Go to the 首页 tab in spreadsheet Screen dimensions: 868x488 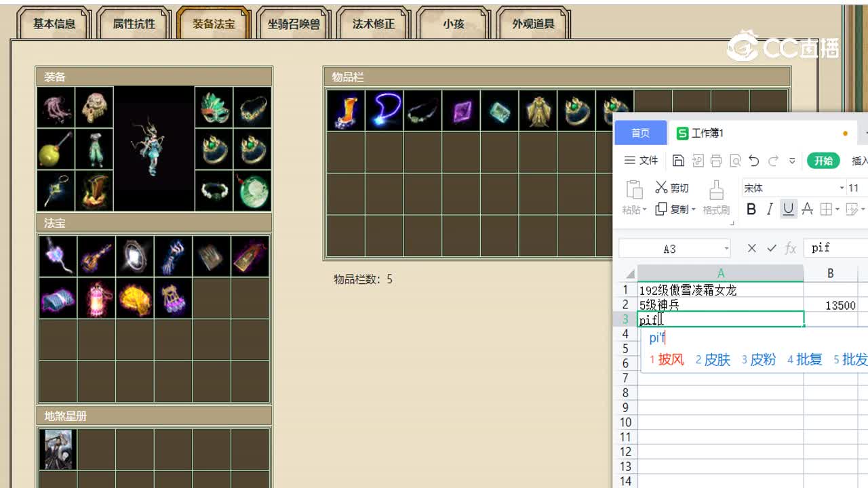[640, 133]
